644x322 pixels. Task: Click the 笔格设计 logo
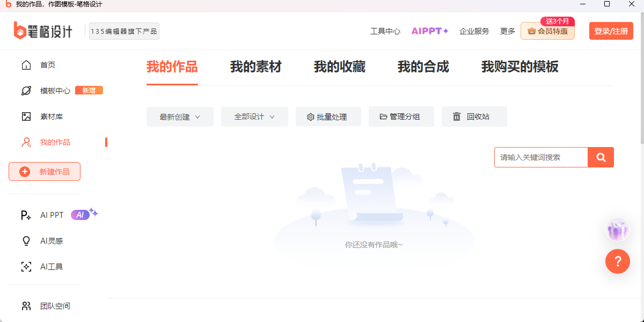coord(43,31)
